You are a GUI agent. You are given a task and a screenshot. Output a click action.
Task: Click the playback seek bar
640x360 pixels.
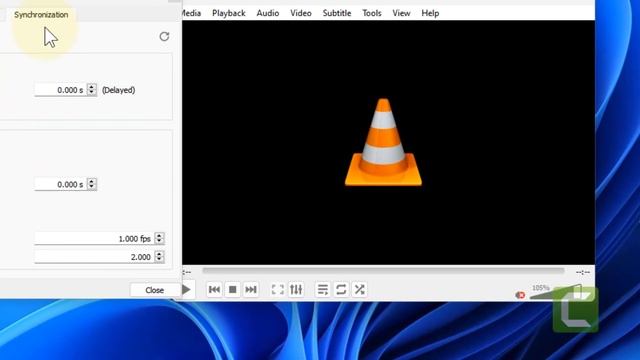(x=383, y=271)
